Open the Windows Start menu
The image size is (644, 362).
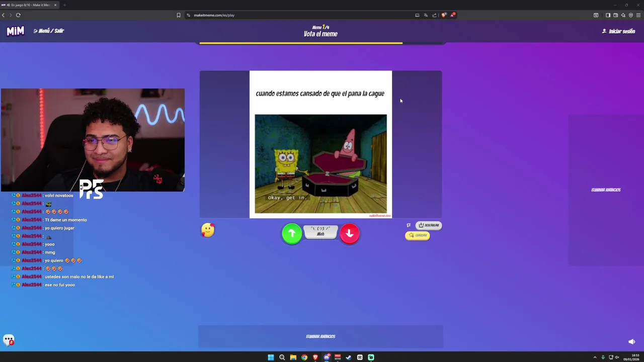tap(271, 357)
